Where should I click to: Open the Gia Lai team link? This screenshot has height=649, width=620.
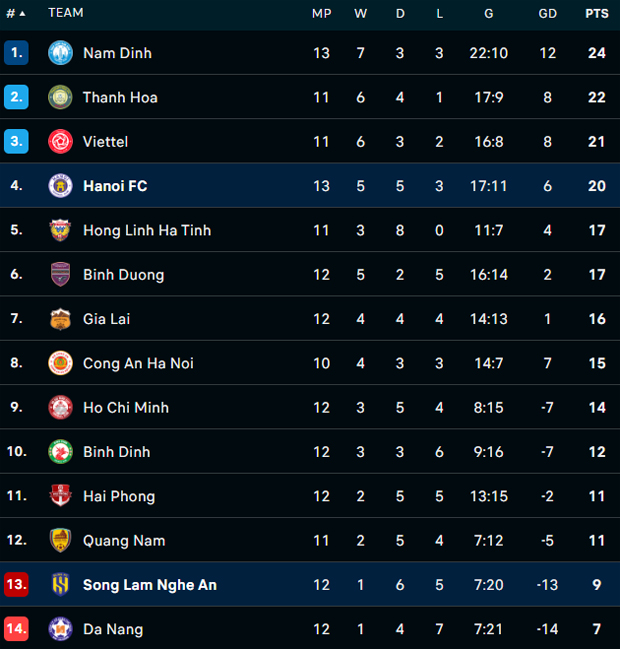tap(107, 319)
